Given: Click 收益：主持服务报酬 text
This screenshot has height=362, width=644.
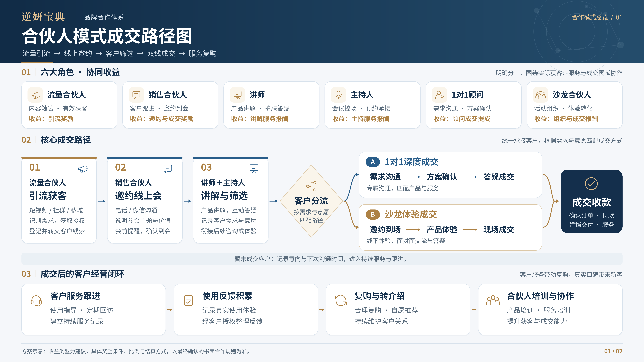Looking at the screenshot, I should (361, 119).
